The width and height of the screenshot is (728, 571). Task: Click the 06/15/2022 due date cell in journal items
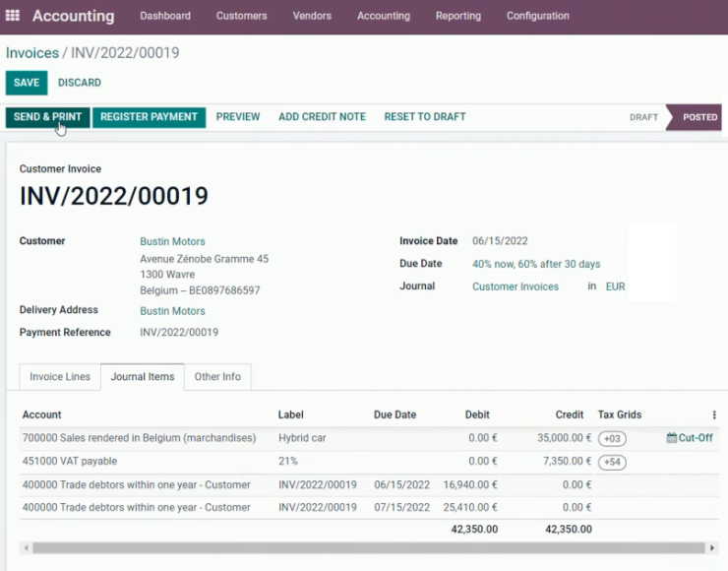[x=402, y=485]
